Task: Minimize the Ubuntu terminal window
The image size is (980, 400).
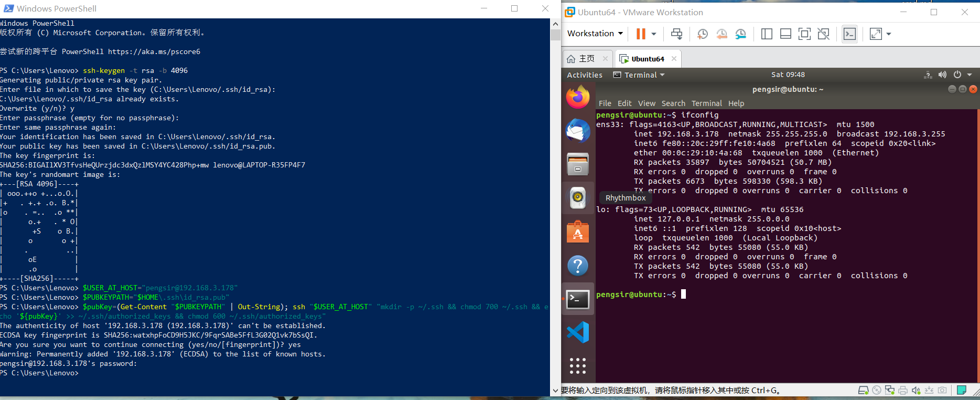Action: pos(952,89)
